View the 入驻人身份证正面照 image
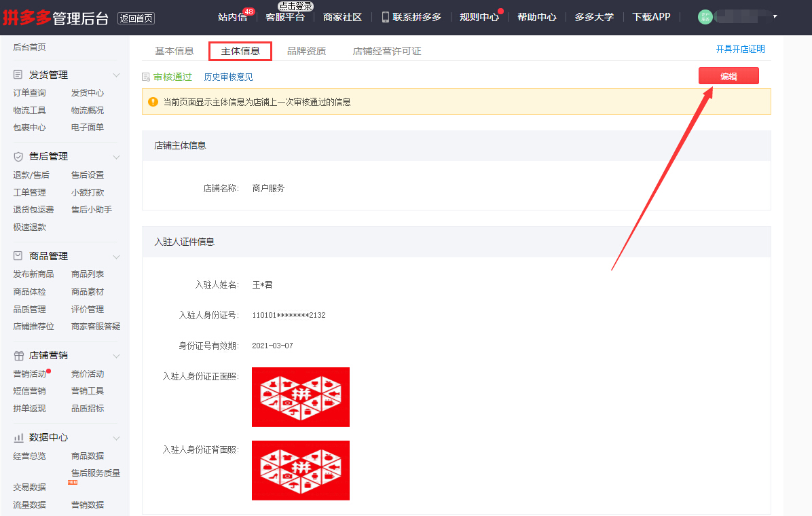The height and width of the screenshot is (516, 812). click(301, 397)
